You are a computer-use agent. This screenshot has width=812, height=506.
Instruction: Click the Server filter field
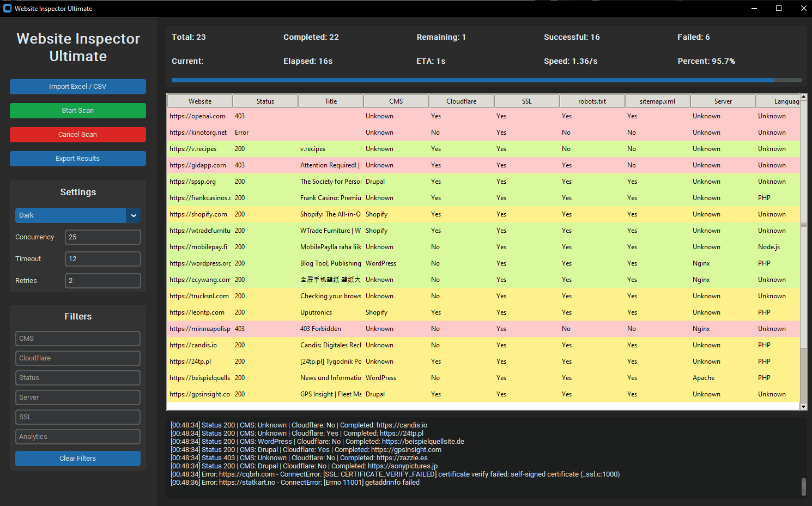pos(78,397)
